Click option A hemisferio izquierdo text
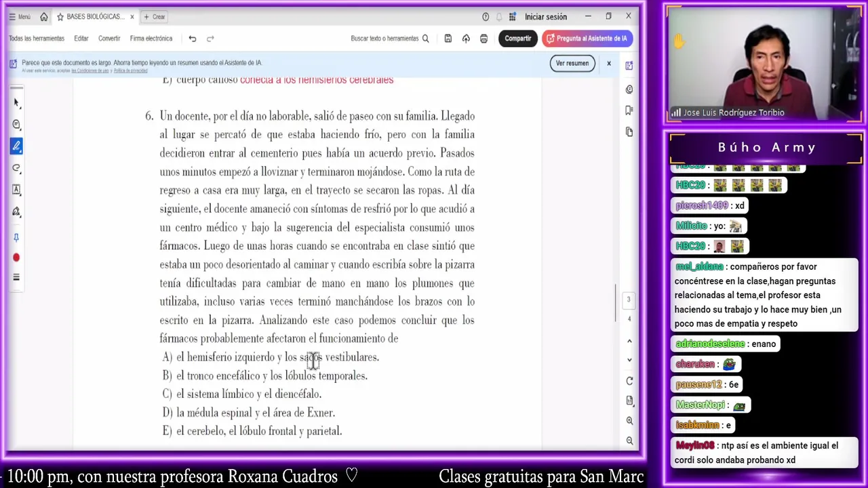 271,357
